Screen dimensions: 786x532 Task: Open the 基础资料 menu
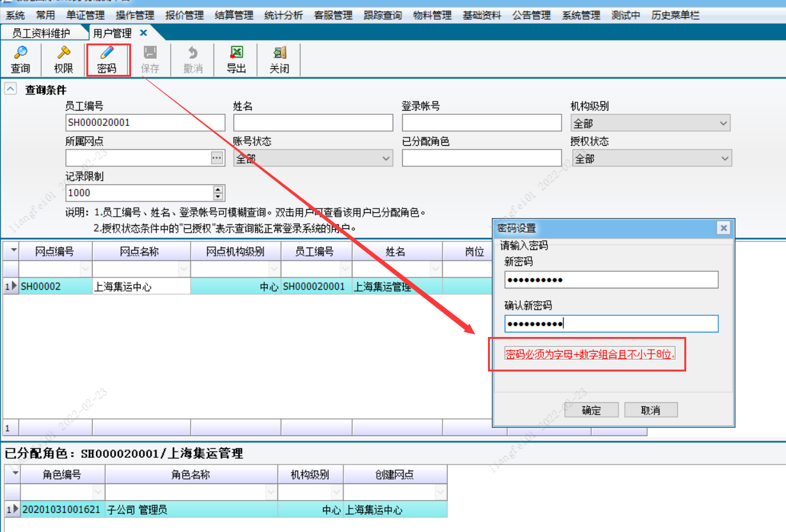pyautogui.click(x=482, y=15)
